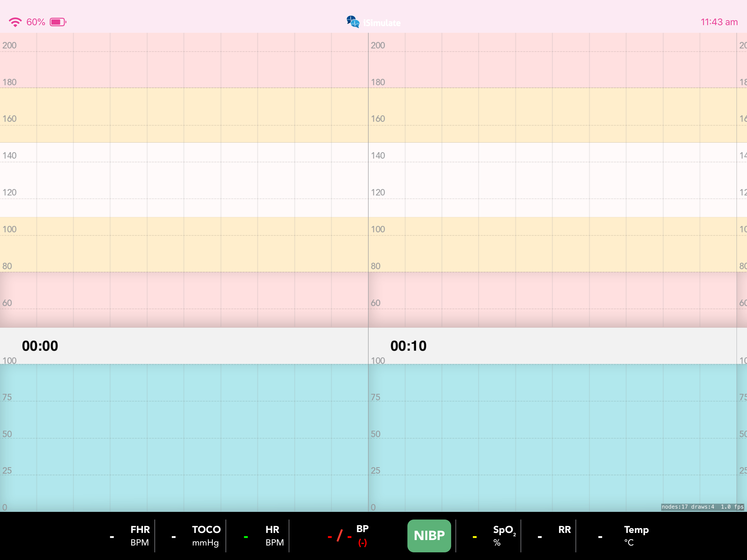Viewport: 747px width, 560px height.
Task: Tap the nodes draws fps debug label
Action: 702,507
